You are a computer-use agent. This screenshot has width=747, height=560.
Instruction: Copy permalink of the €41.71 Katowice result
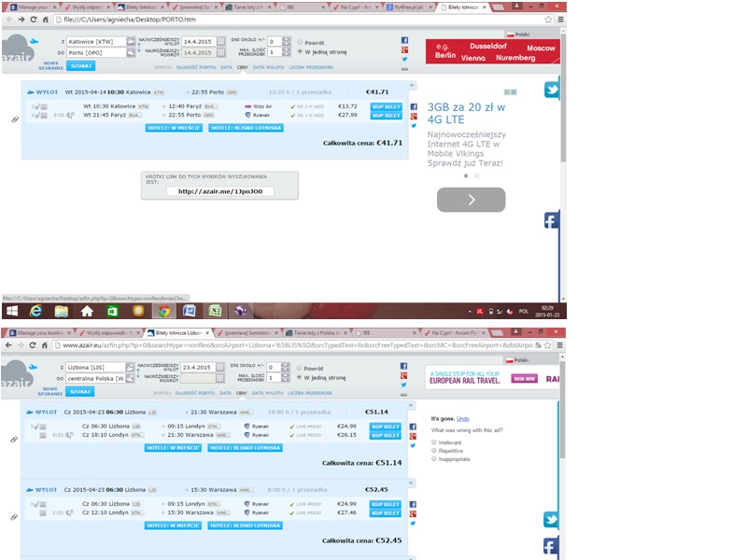[15, 119]
